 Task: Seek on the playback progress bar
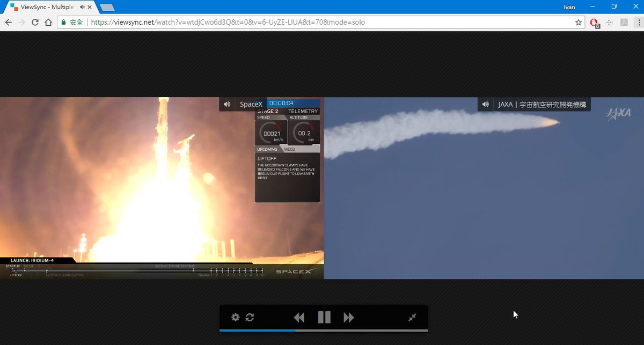(324, 331)
